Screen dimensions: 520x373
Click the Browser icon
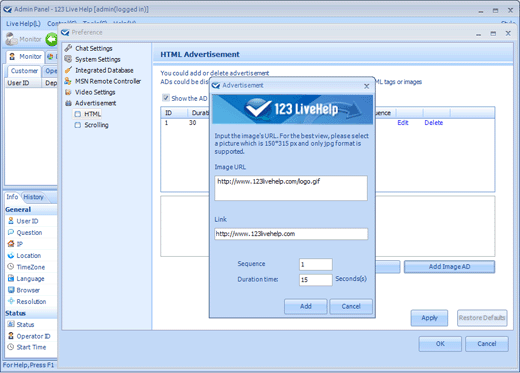tap(11, 290)
